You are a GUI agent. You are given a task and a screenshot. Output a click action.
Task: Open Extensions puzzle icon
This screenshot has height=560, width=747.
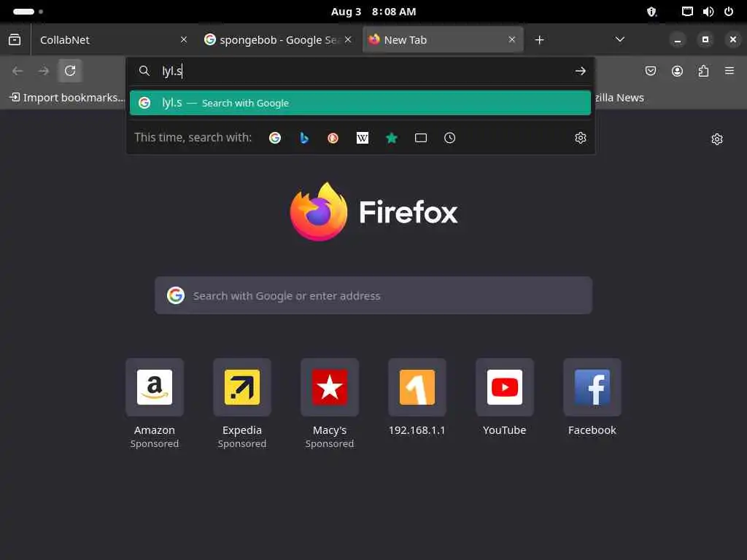703,71
